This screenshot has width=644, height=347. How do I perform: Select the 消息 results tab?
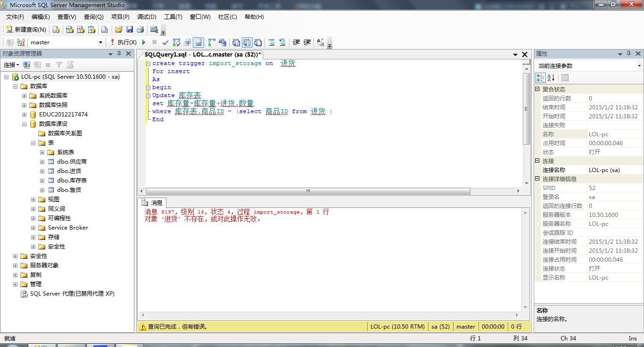(152, 203)
